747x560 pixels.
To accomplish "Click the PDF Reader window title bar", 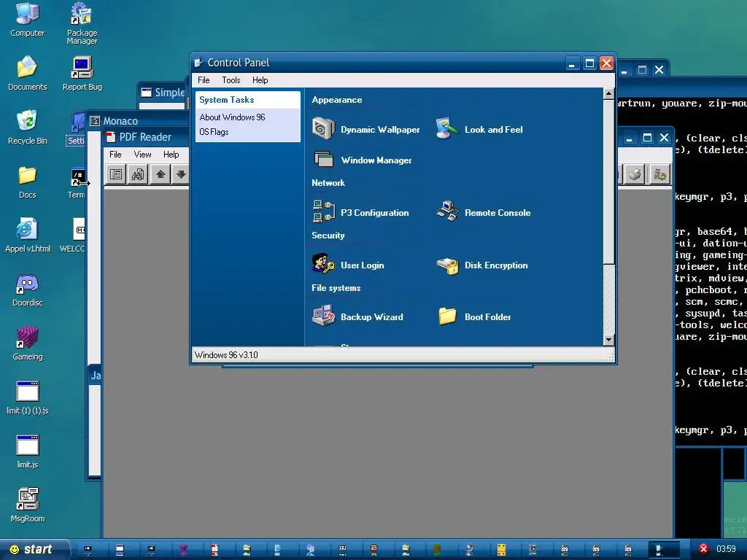I will [x=145, y=137].
